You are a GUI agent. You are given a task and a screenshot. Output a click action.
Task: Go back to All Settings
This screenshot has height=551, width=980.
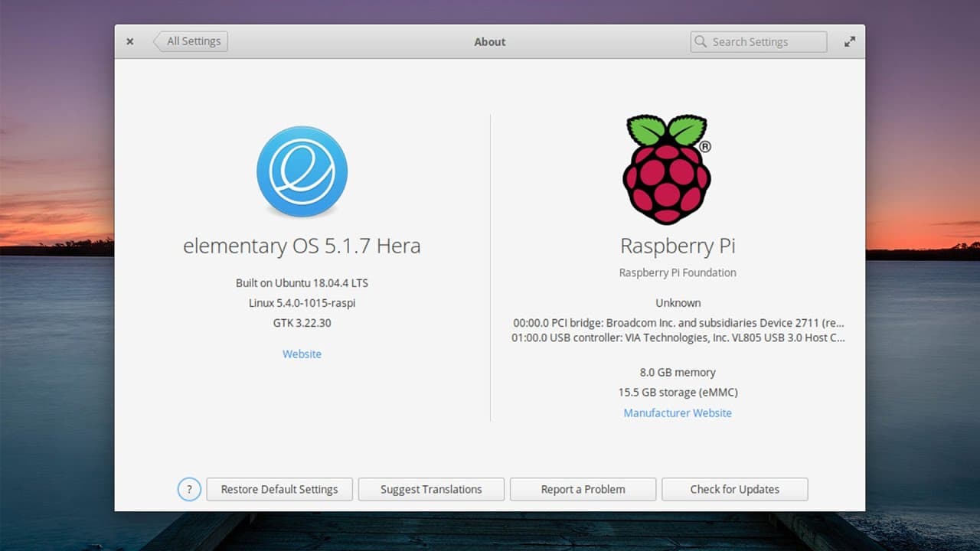190,41
